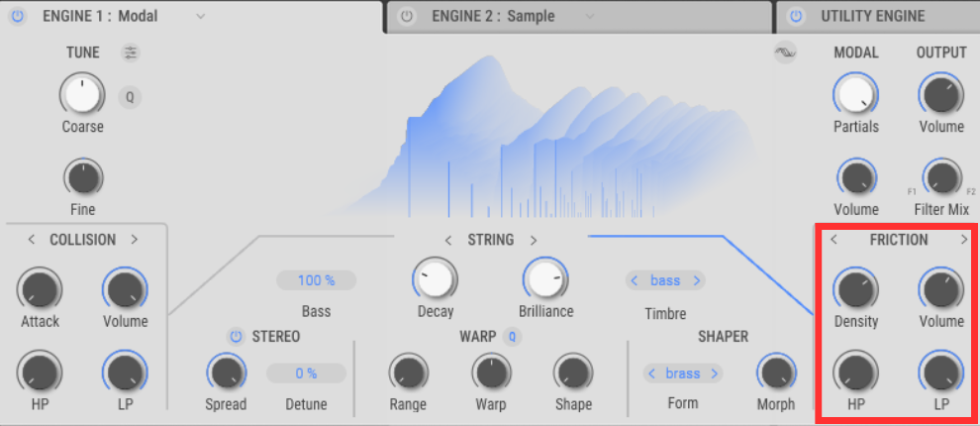Click the OUTPUT section label

[x=941, y=53]
